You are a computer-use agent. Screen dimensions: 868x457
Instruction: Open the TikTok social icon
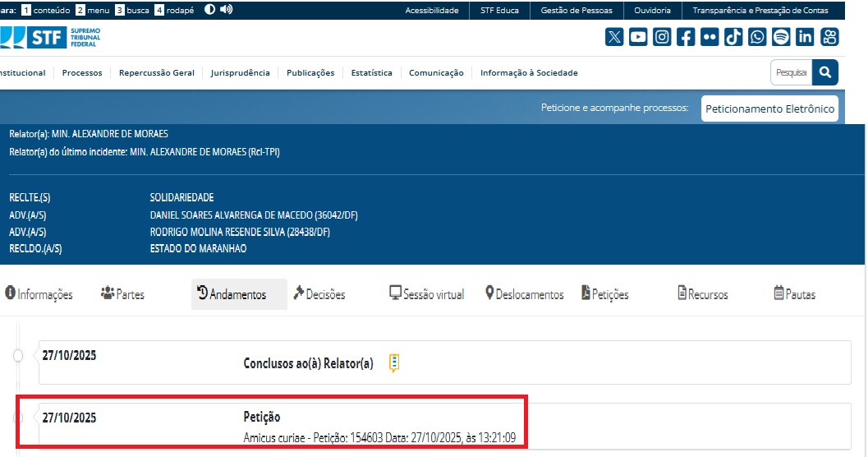(733, 37)
